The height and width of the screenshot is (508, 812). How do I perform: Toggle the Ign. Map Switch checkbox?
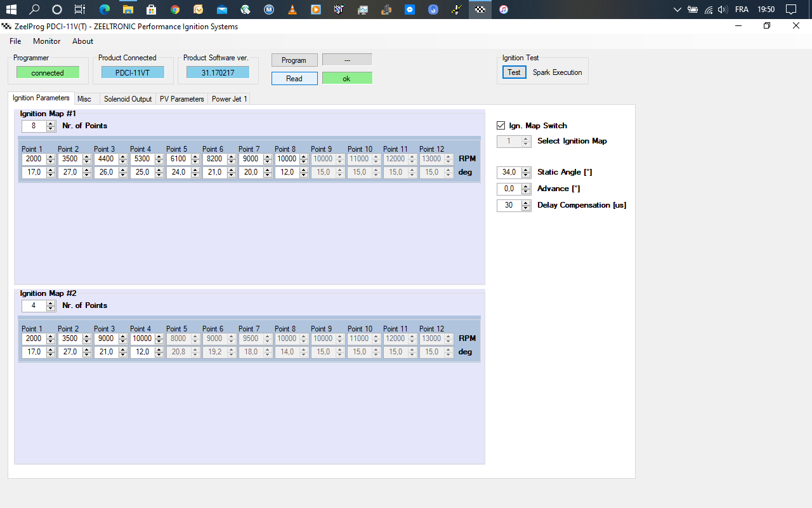pos(501,126)
